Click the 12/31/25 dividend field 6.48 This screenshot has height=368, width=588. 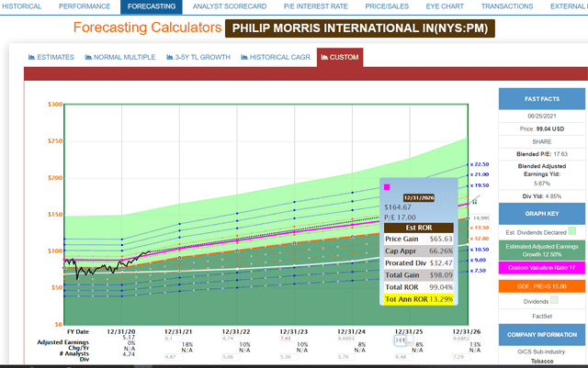403,357
